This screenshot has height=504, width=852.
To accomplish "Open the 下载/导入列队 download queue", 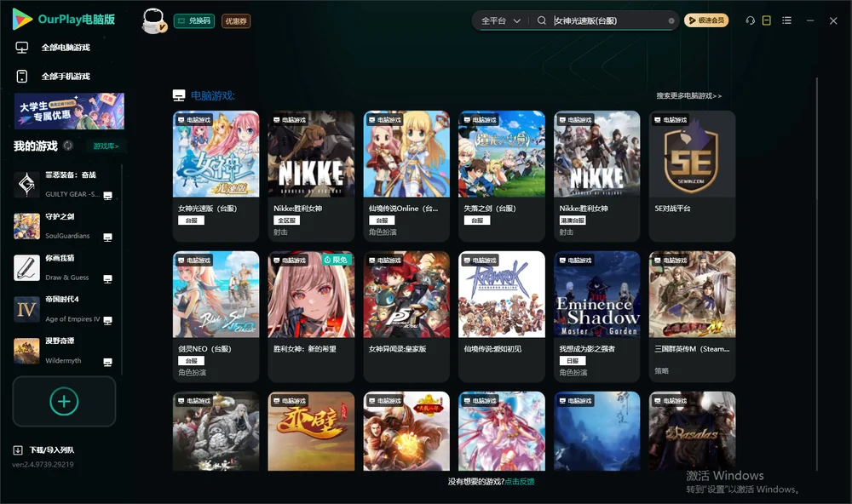I will [x=44, y=450].
